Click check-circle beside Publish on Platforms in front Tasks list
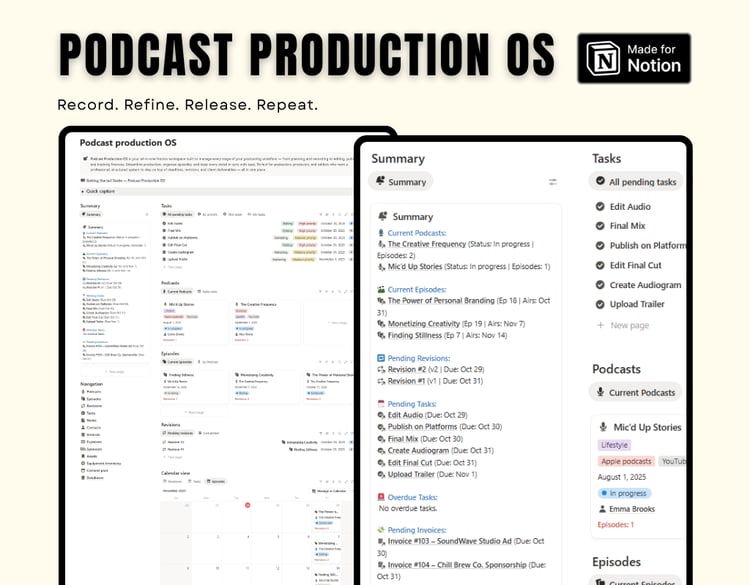The width and height of the screenshot is (750, 585). pos(600,245)
